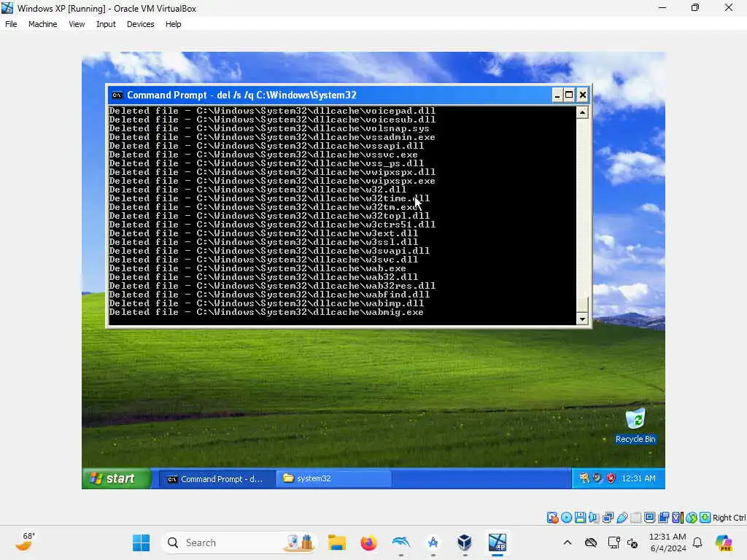Open the File menu in VirtualBox
747x560 pixels.
click(x=11, y=24)
